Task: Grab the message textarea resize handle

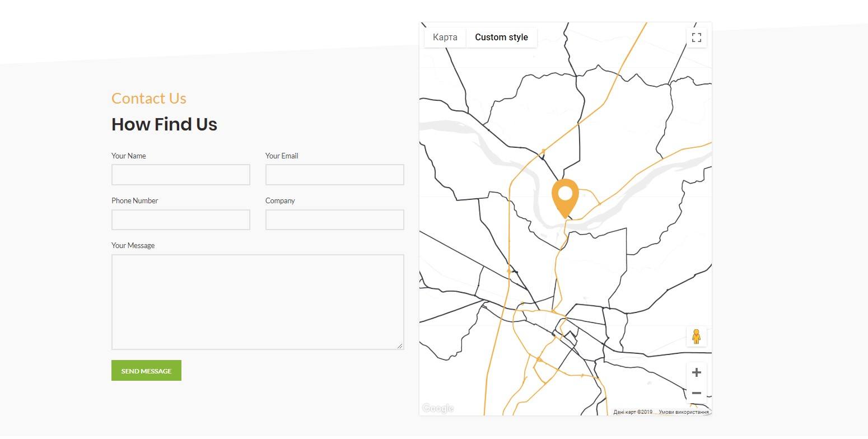Action: 400,345
